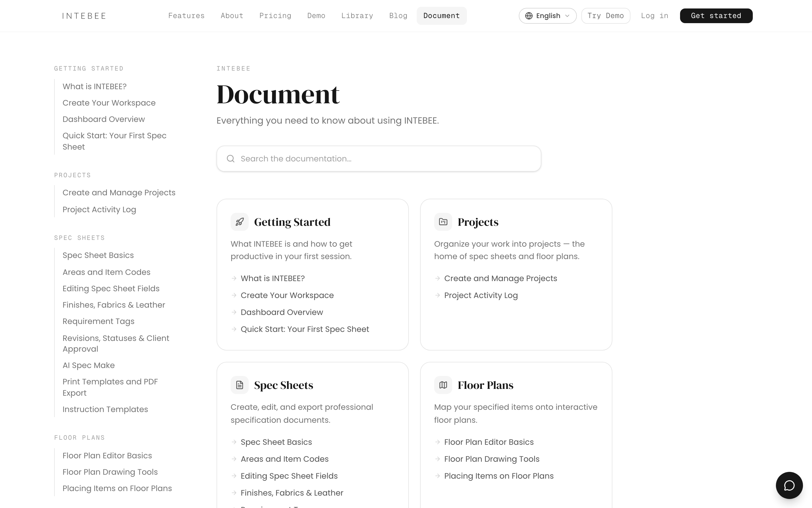This screenshot has width=812, height=508.
Task: Click the globe icon in language selector
Action: pos(529,16)
